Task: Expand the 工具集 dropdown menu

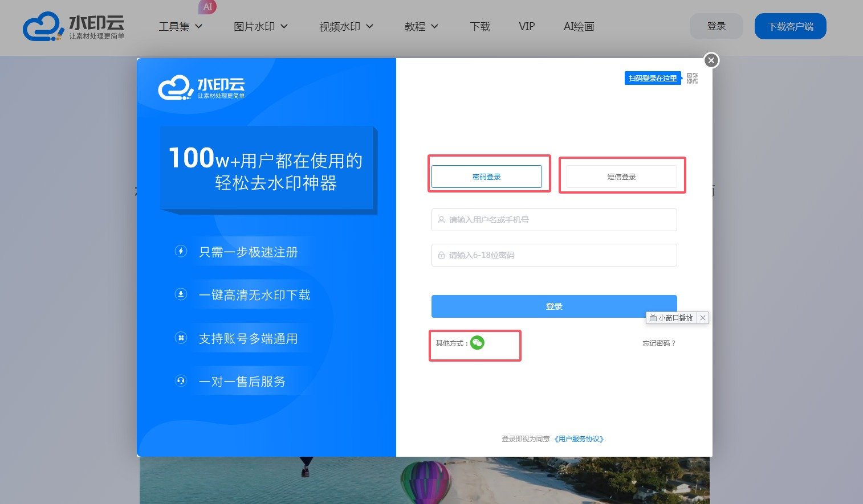Action: (180, 27)
